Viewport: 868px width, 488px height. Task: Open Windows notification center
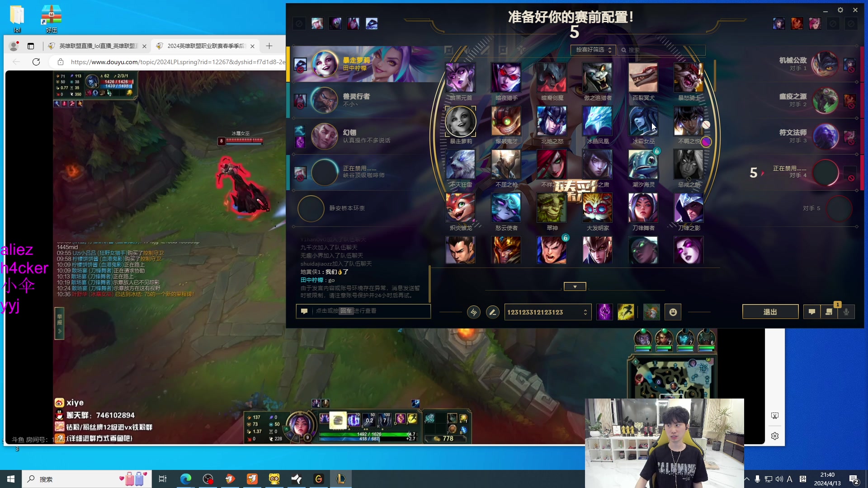pyautogui.click(x=854, y=479)
